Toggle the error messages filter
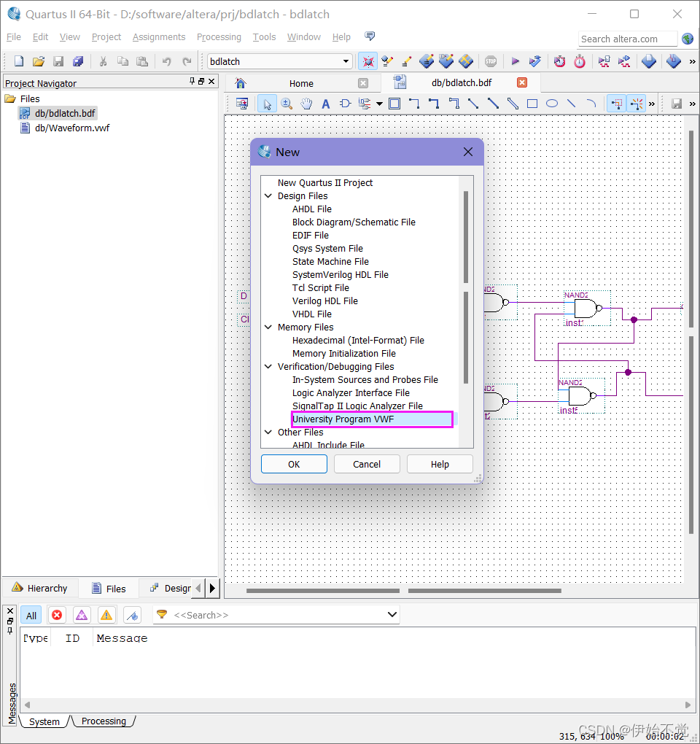 click(57, 616)
